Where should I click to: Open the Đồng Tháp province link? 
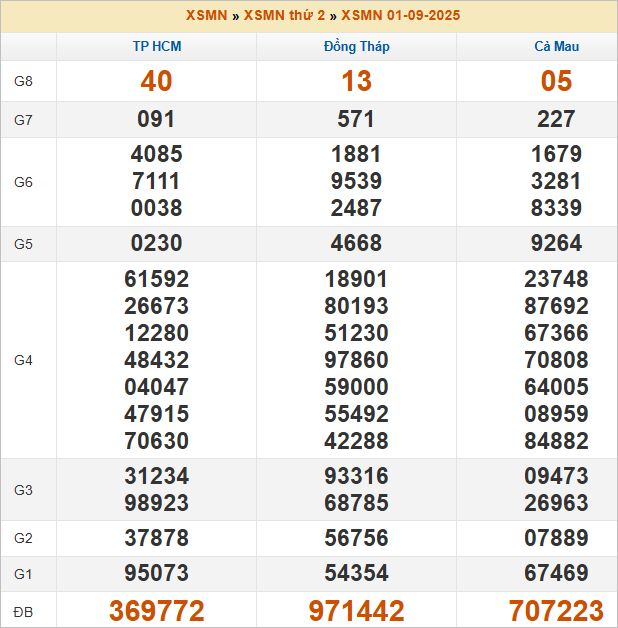pos(357,47)
